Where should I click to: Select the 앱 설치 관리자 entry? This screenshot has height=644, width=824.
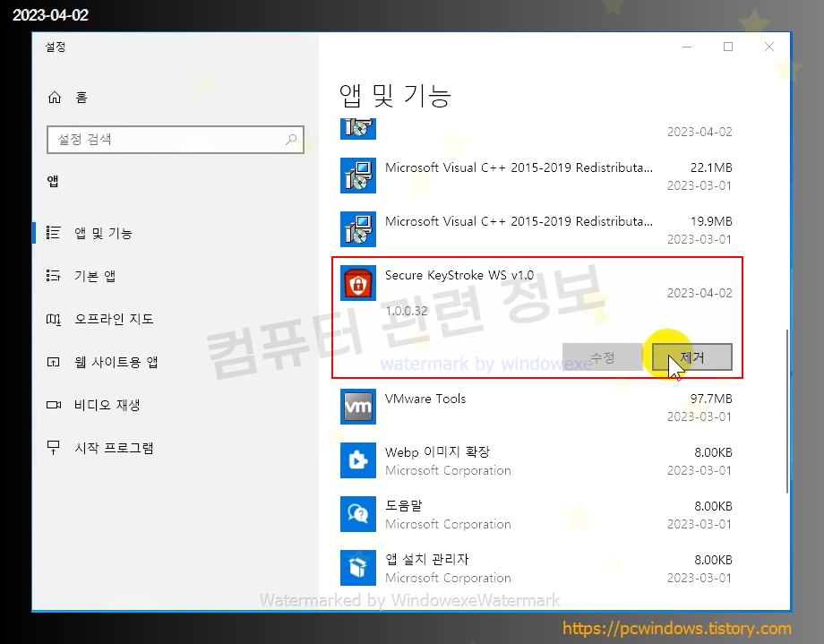click(536, 568)
